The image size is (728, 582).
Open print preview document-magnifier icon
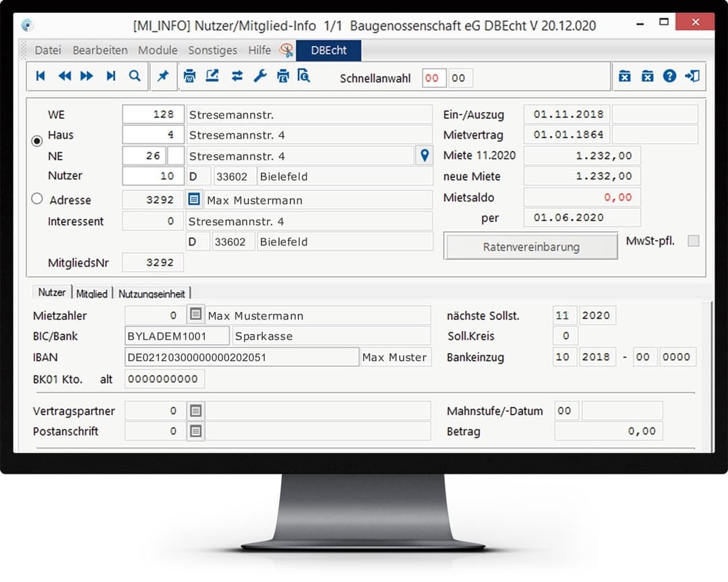tap(303, 75)
